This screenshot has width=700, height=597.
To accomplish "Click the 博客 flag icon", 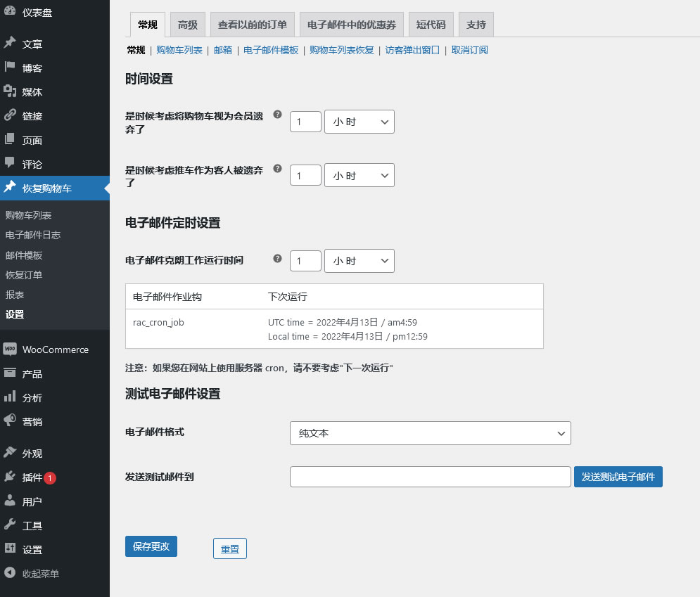I will pyautogui.click(x=10, y=67).
